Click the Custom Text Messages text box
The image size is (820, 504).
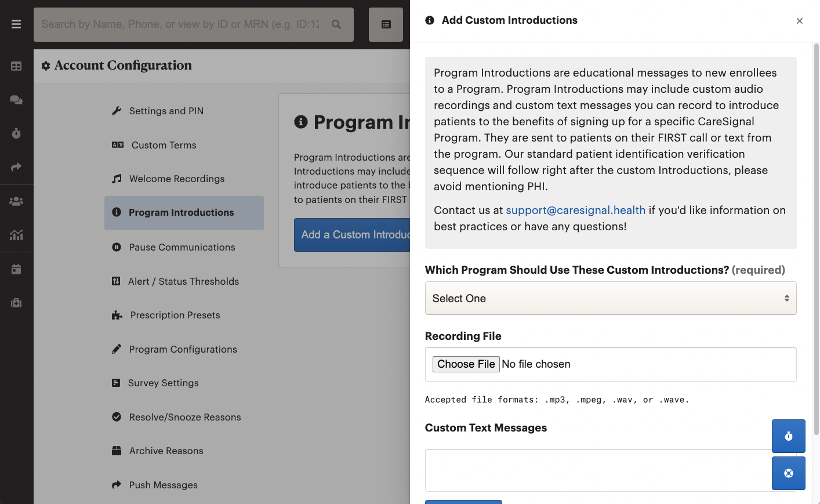coord(598,470)
